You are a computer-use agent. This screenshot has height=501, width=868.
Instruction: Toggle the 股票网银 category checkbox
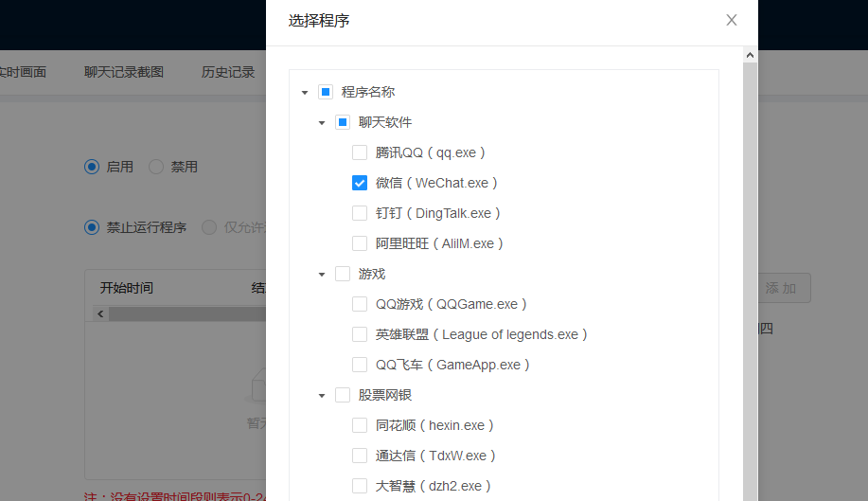[343, 395]
